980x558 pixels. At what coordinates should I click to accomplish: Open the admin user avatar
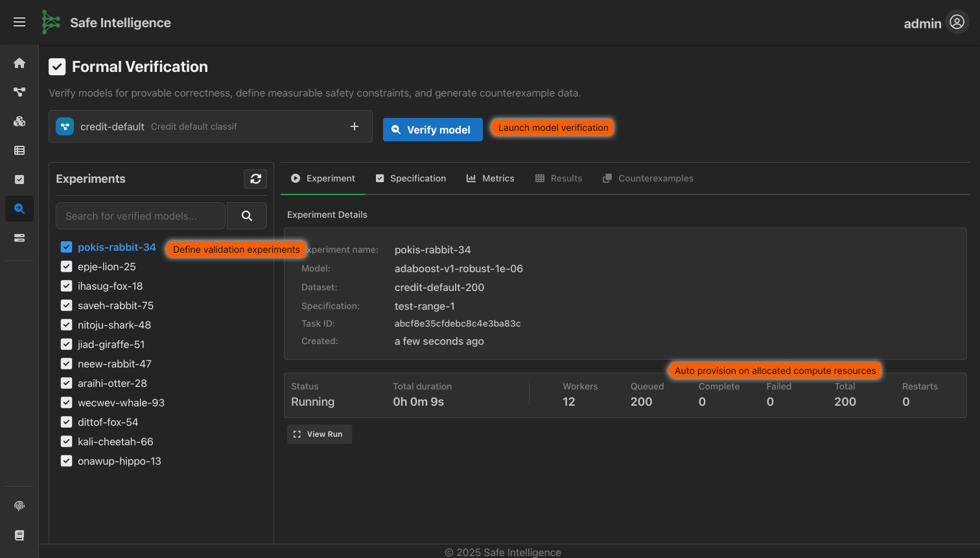pos(957,22)
